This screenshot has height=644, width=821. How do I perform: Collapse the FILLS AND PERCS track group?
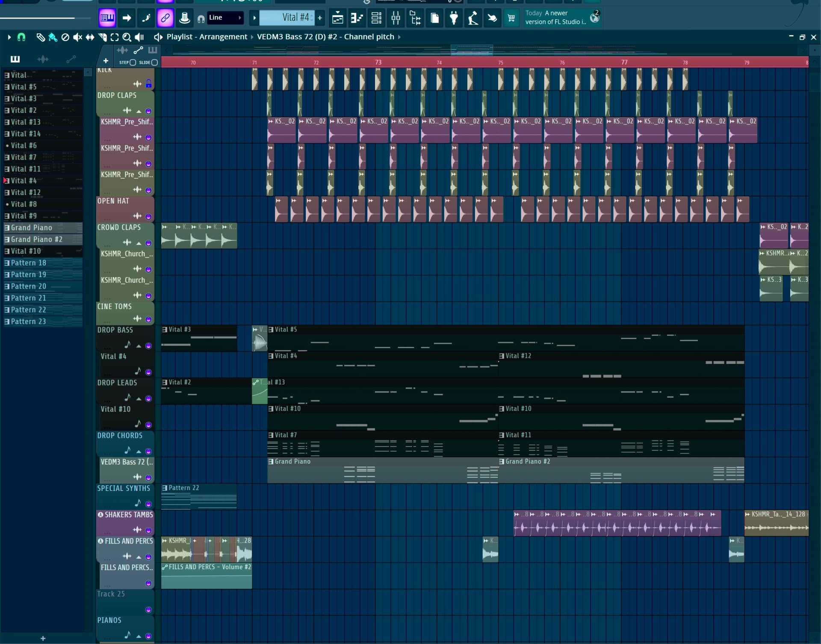coord(139,557)
